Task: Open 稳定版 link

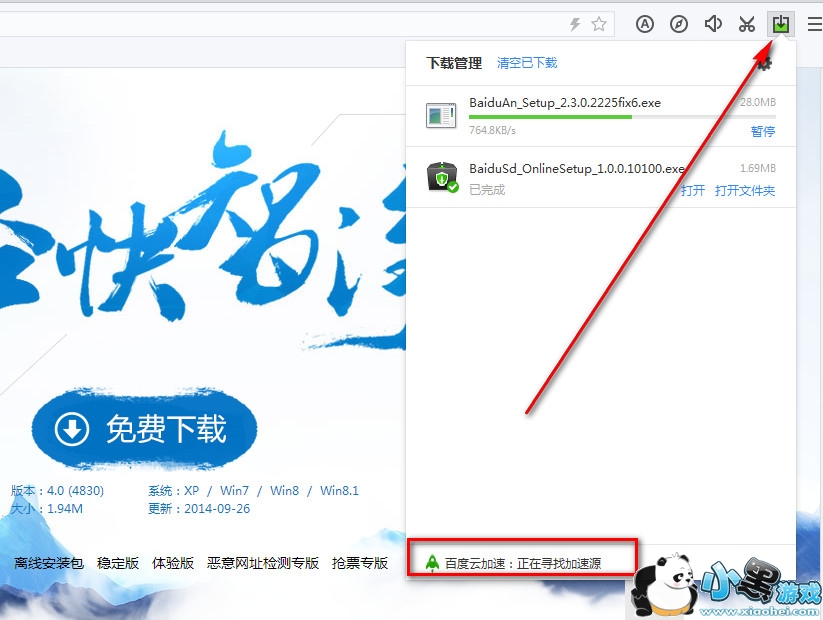Action: click(118, 563)
